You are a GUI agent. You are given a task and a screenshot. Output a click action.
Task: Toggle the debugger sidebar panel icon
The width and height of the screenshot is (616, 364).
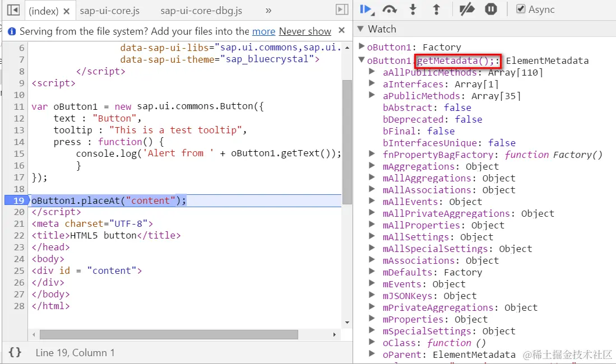(342, 10)
